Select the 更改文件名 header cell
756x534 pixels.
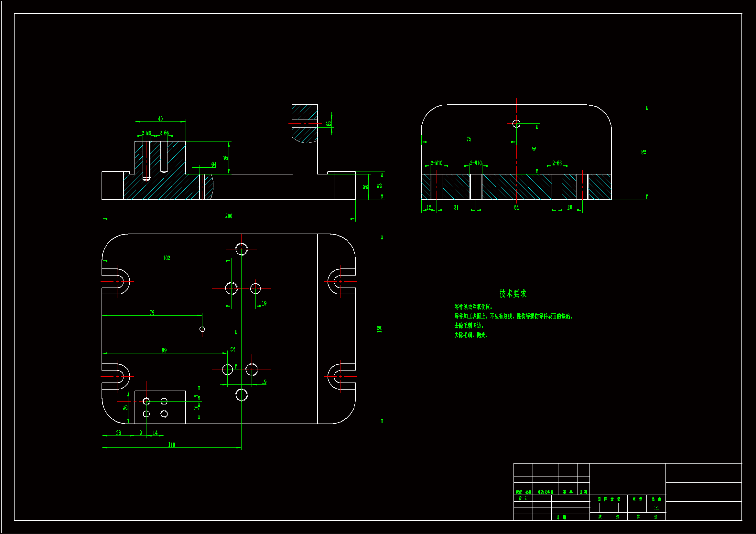pos(545,492)
